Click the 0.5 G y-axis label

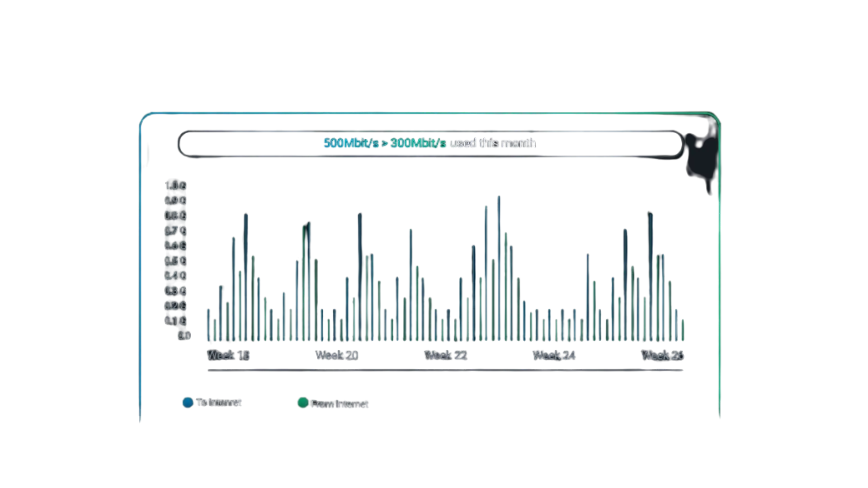point(175,261)
